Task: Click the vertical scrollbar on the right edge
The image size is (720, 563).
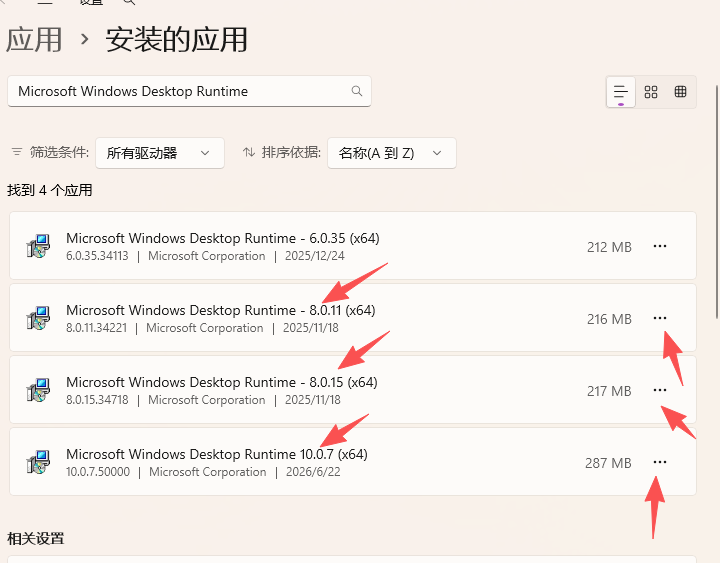Action: click(x=717, y=202)
